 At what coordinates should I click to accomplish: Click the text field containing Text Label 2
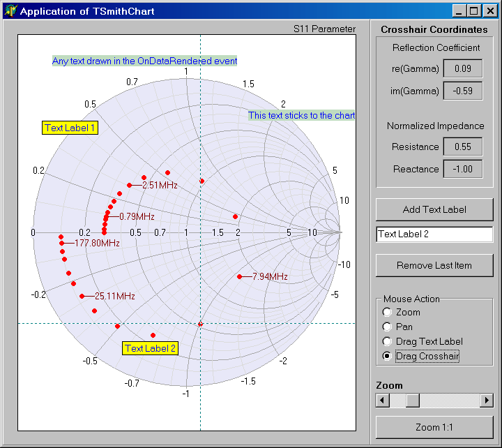434,234
